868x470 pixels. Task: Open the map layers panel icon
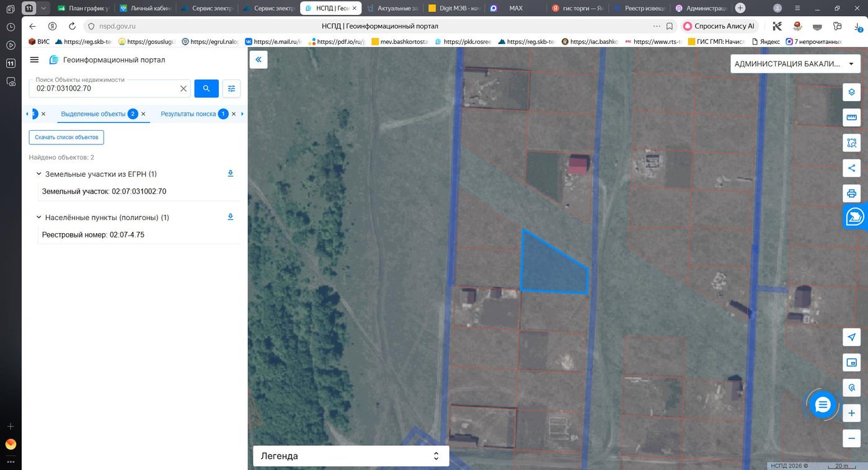point(851,92)
